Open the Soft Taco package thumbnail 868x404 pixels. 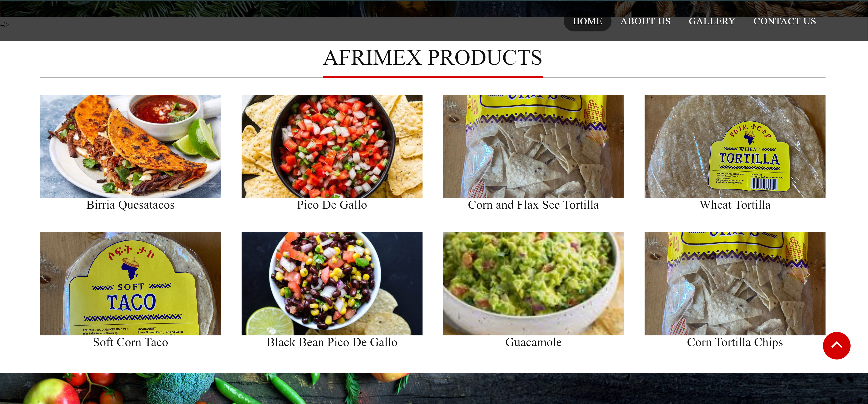click(x=130, y=284)
